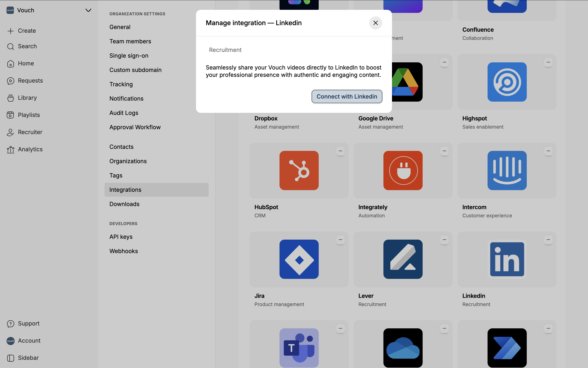
Task: Open more options for Lever card
Action: point(444,240)
